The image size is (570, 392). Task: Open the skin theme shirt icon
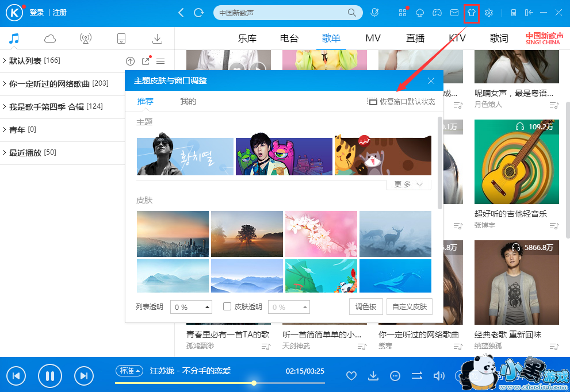click(x=472, y=13)
